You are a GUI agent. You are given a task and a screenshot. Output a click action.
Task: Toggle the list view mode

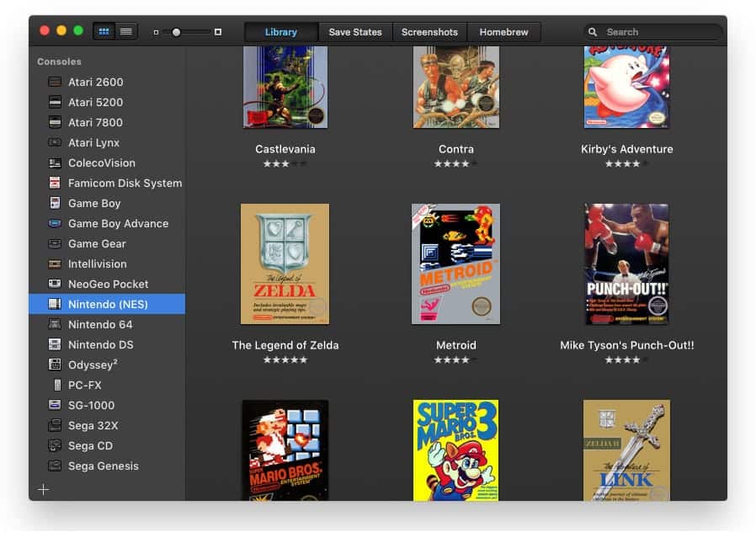pyautogui.click(x=126, y=30)
